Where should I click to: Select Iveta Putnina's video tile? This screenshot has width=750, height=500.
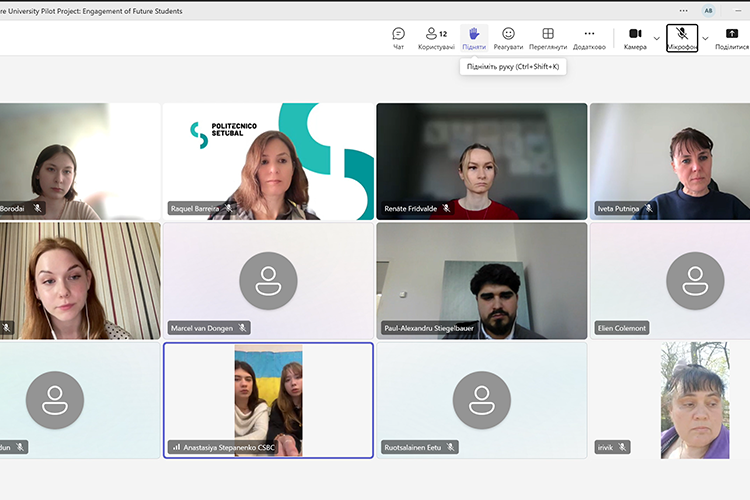click(x=670, y=160)
